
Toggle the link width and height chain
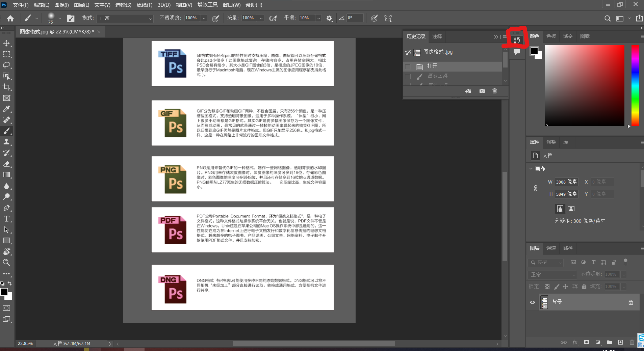pyautogui.click(x=536, y=188)
